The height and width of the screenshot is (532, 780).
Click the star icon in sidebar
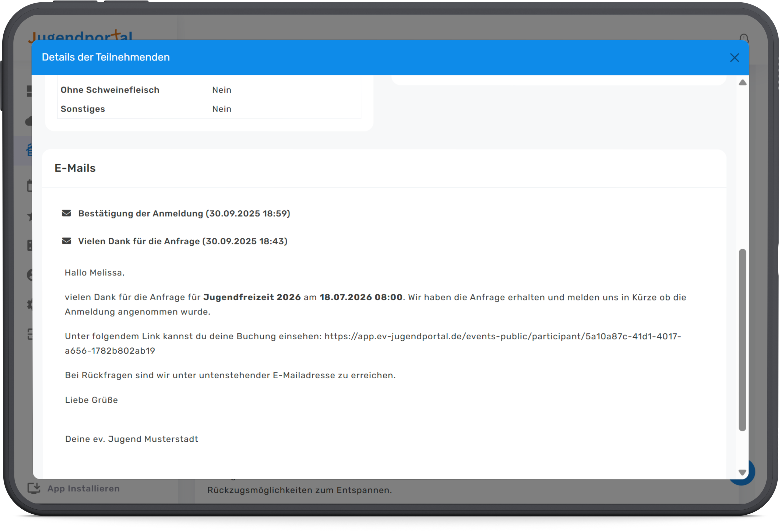pos(30,217)
